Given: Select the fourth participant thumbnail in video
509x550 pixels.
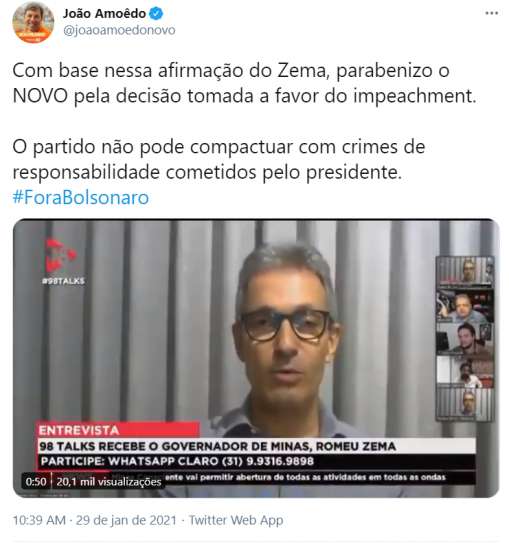Looking at the screenshot, I should tap(465, 371).
